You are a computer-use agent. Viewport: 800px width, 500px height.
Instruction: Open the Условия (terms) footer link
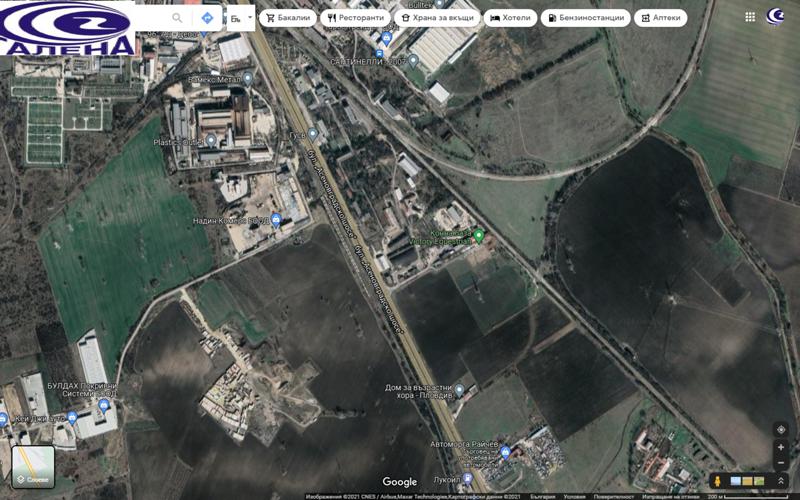click(574, 496)
